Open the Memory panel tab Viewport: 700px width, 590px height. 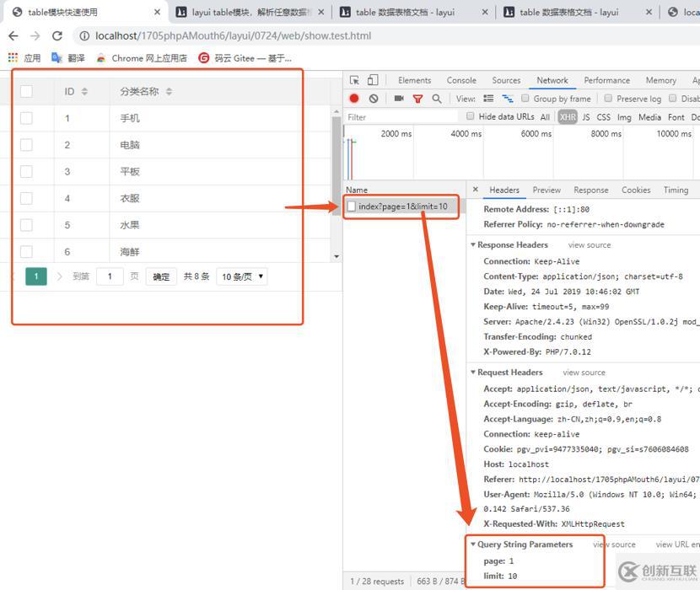pyautogui.click(x=660, y=80)
